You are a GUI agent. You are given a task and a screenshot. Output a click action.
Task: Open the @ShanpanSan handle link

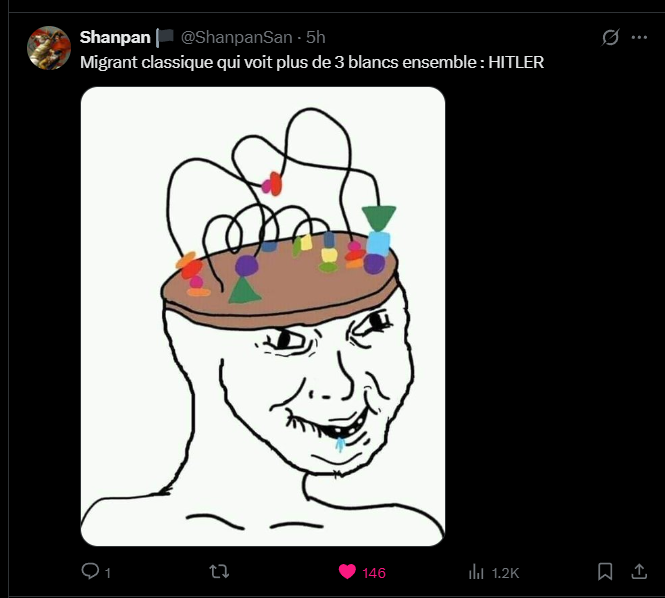coord(237,37)
